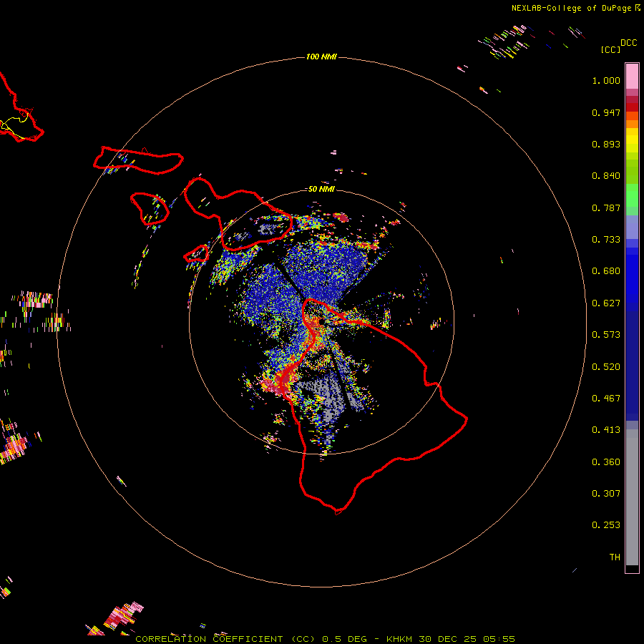Click the KHKM radar site identifier

[x=399, y=639]
